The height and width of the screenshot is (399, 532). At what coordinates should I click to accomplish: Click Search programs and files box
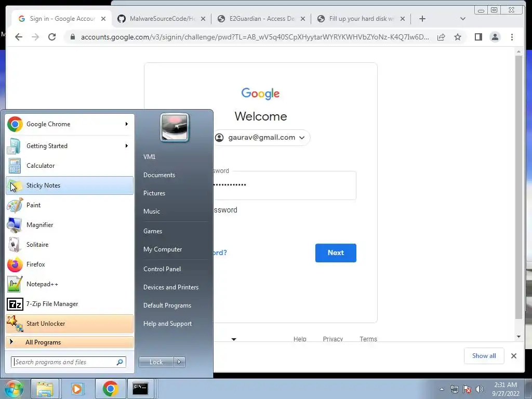[69, 362]
